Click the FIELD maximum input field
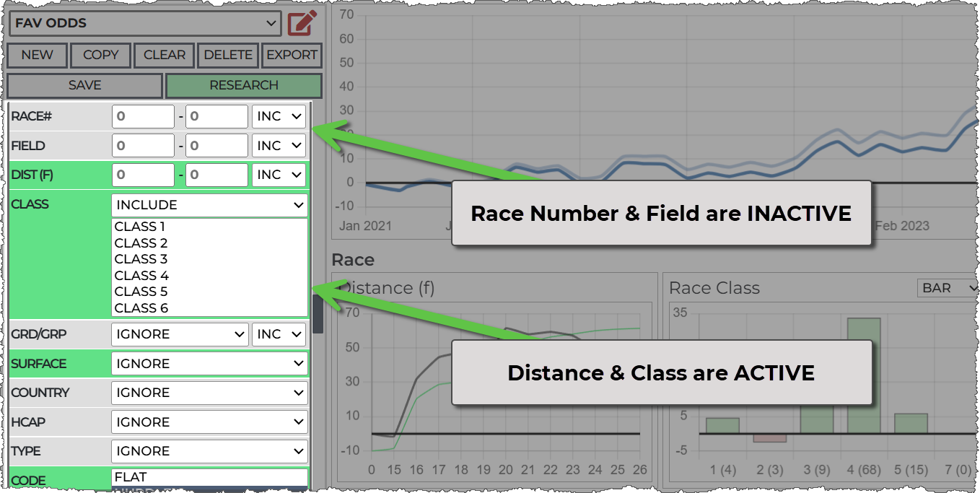980x493 pixels. 216,146
